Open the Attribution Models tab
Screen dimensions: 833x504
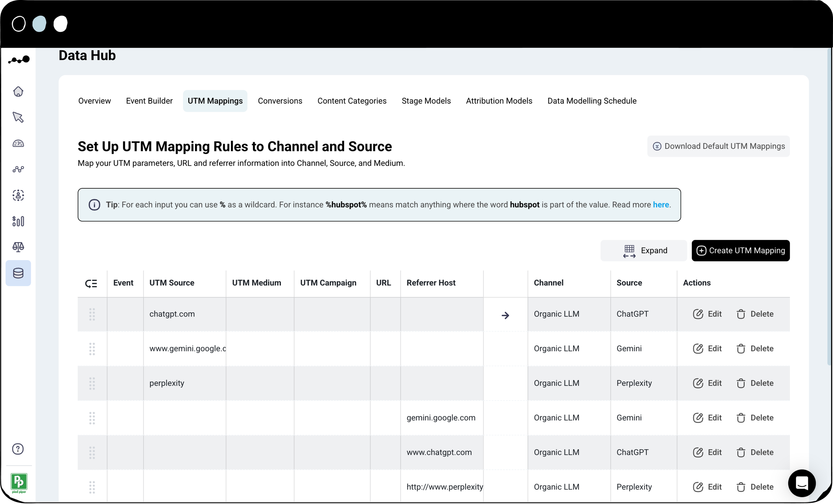coord(499,101)
